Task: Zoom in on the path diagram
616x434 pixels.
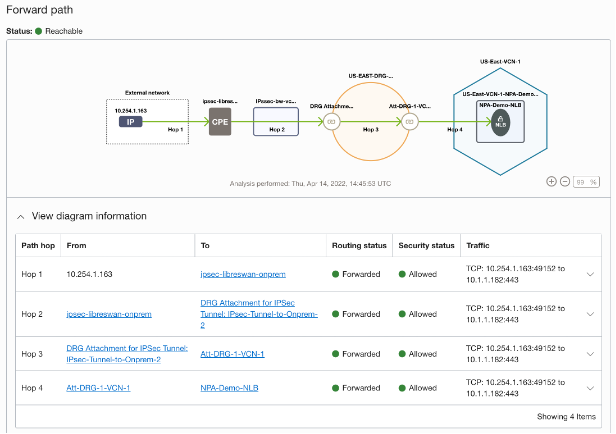Action: [x=551, y=182]
